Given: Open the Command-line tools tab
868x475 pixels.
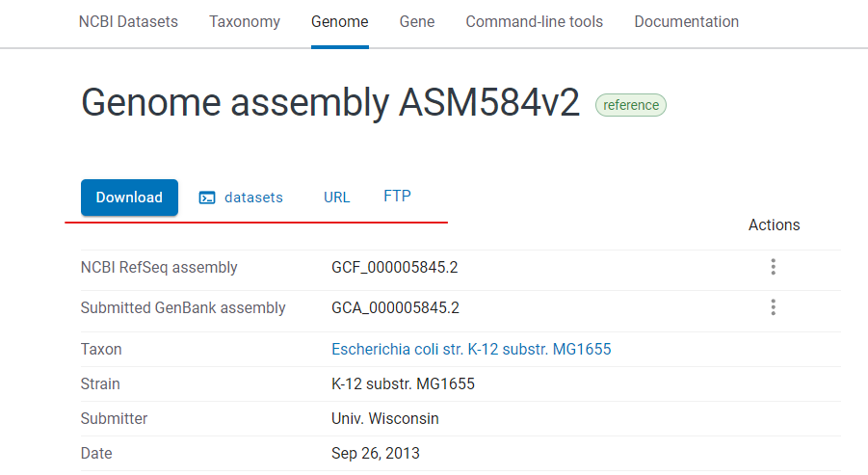Looking at the screenshot, I should pyautogui.click(x=535, y=21).
